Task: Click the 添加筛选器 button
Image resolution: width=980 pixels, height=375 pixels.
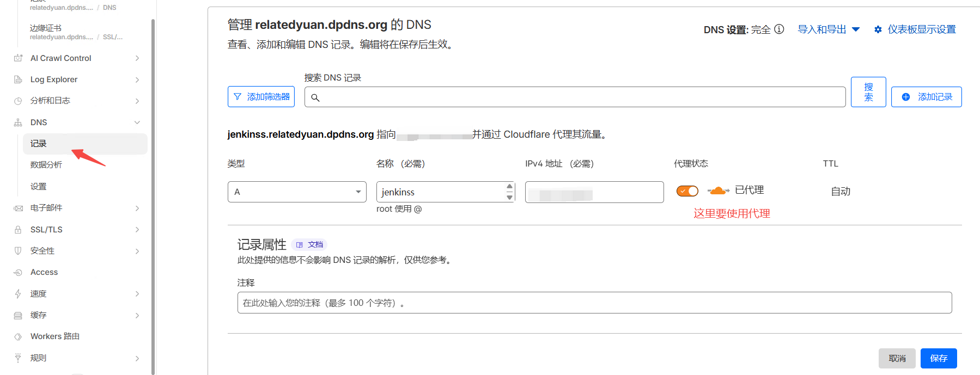Action: click(261, 97)
